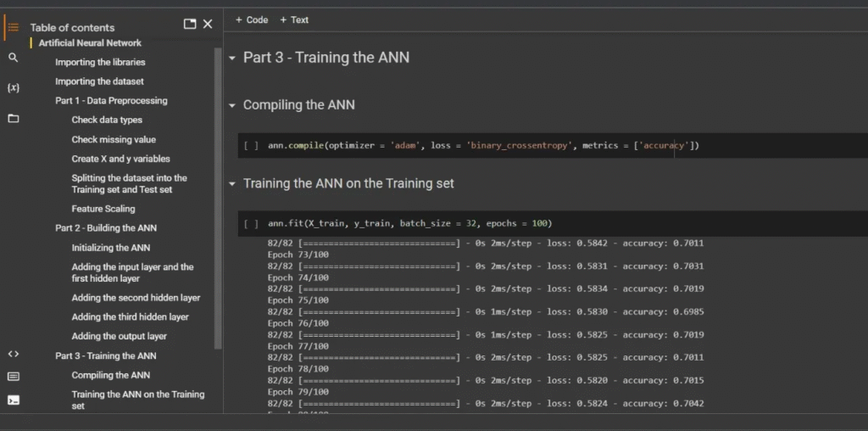Open the Find and replace search icon
Screen dimensions: 868x431
click(x=13, y=58)
